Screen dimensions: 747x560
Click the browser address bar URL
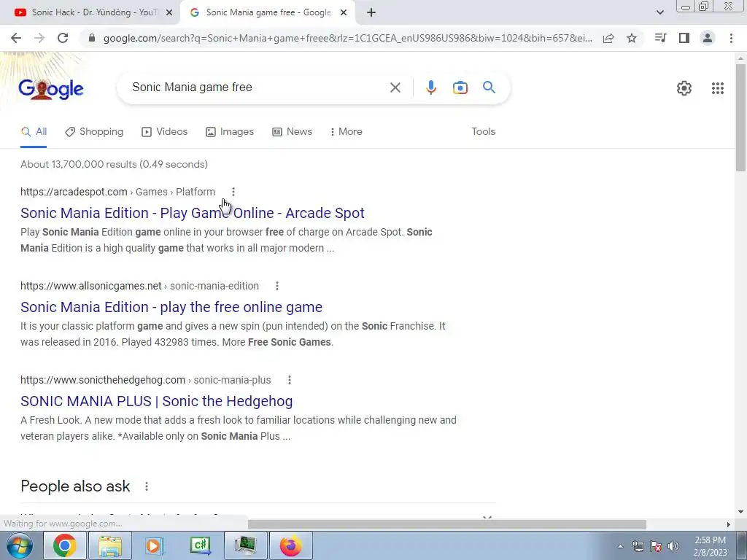(x=348, y=38)
